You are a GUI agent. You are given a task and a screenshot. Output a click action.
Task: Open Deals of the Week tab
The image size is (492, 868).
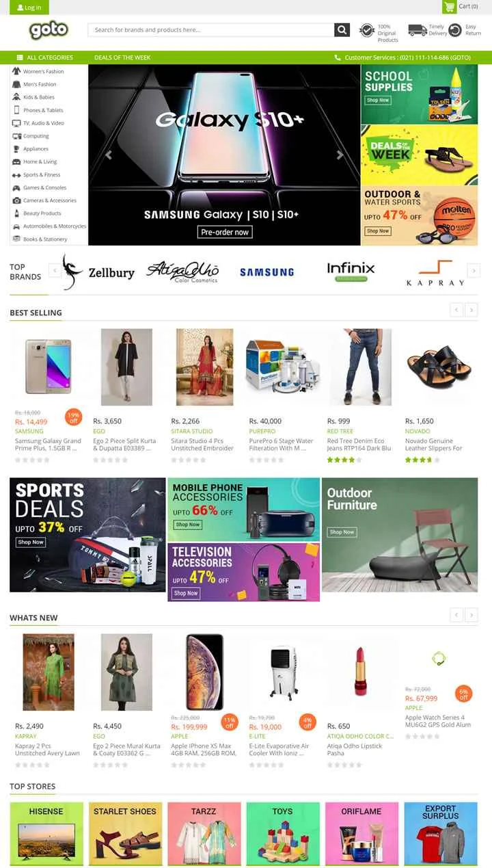pos(122,57)
